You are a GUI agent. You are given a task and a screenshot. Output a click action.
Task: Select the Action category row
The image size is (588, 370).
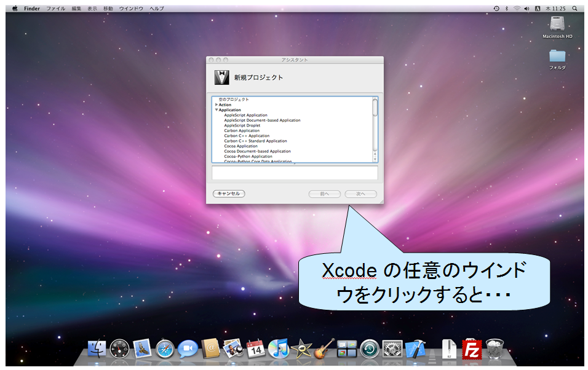point(293,104)
